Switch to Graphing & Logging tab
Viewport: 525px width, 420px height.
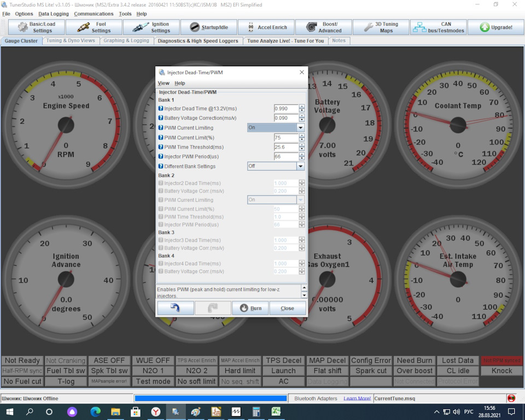coord(126,40)
